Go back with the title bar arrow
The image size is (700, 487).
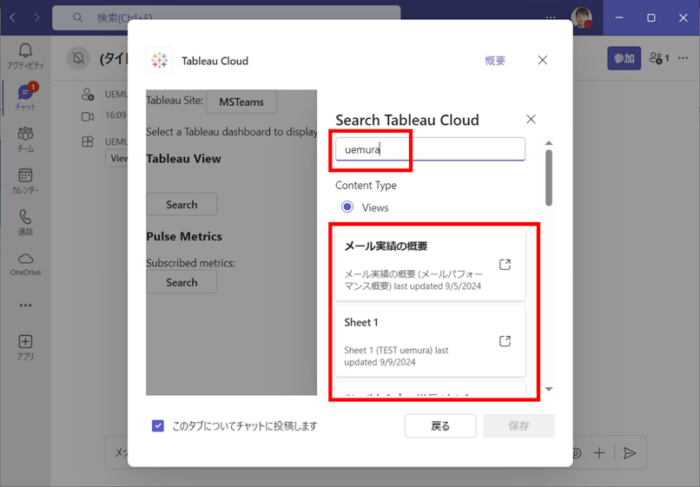pyautogui.click(x=12, y=17)
